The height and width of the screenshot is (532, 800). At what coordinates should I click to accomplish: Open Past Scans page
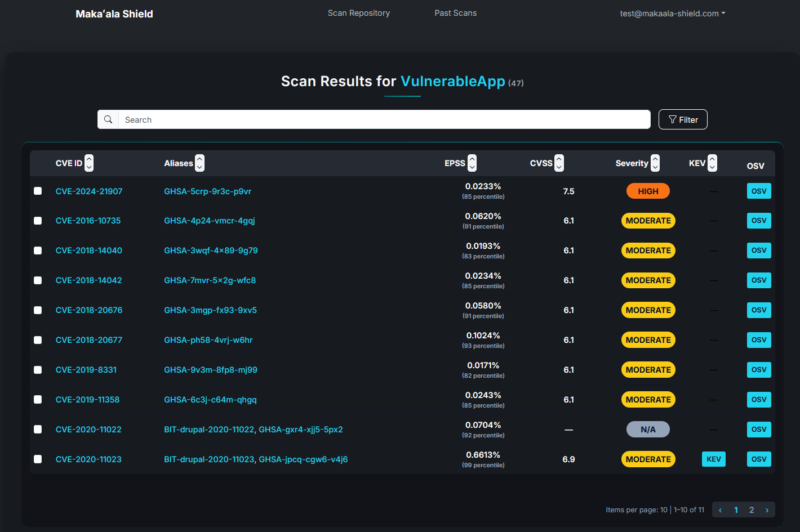[455, 13]
